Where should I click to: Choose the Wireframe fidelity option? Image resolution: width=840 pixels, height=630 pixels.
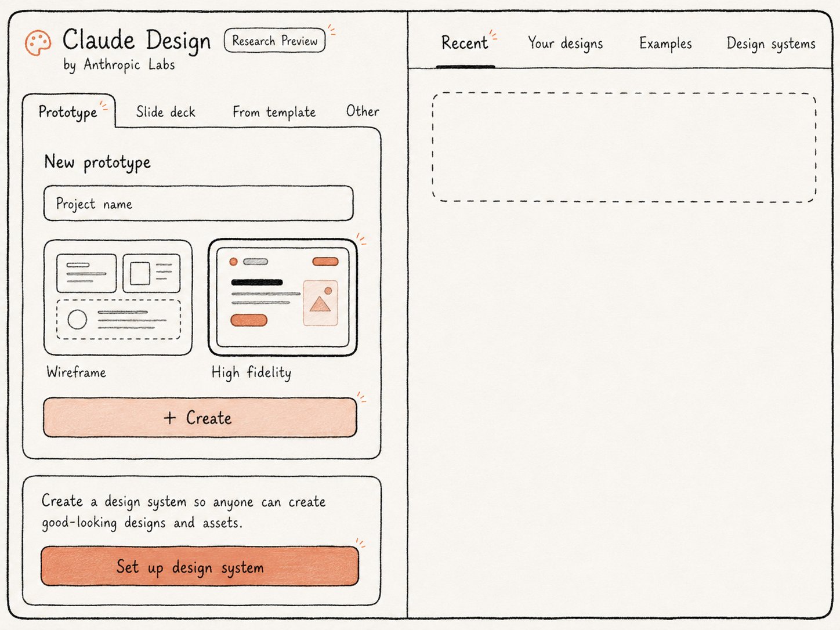pos(118,297)
